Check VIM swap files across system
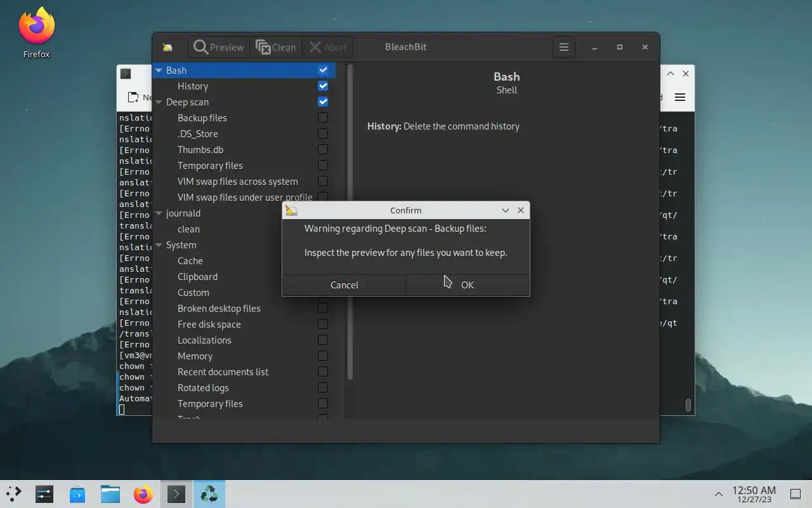 [323, 181]
